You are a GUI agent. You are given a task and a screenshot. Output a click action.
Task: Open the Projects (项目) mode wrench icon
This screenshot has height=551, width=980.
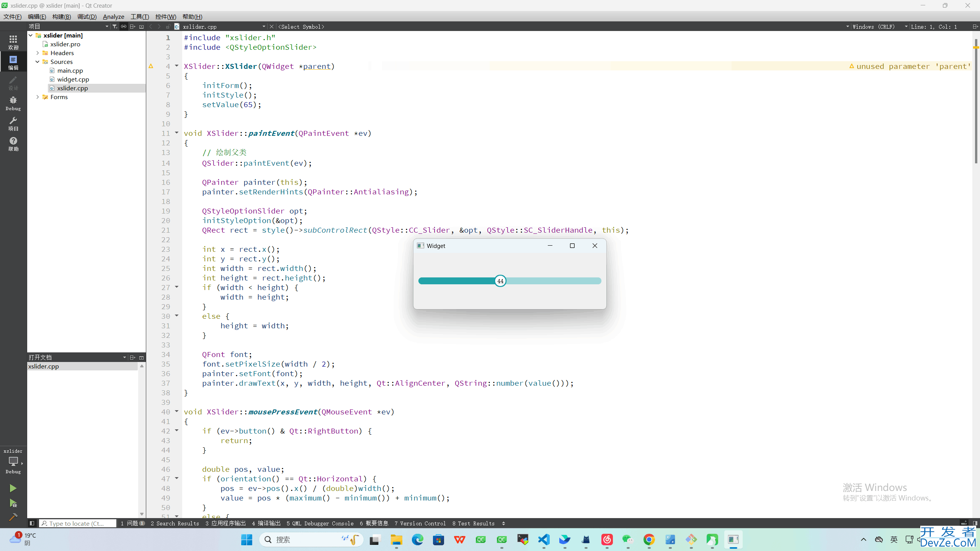[13, 124]
